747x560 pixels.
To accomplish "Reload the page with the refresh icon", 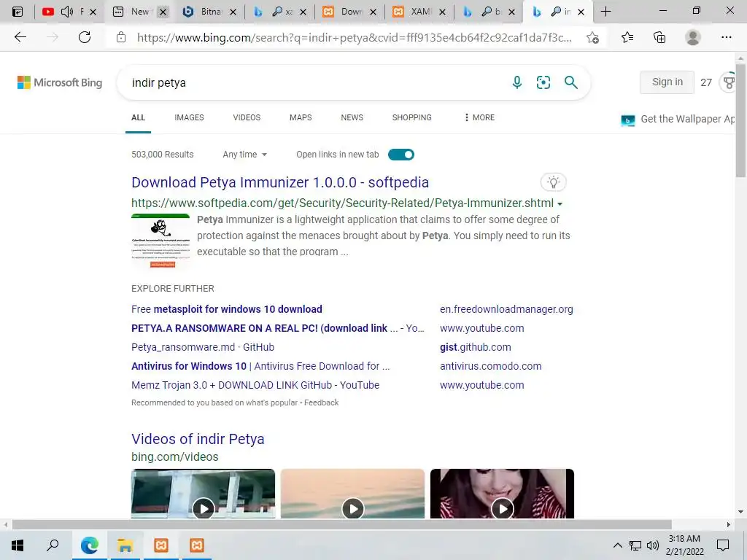I will tap(85, 37).
